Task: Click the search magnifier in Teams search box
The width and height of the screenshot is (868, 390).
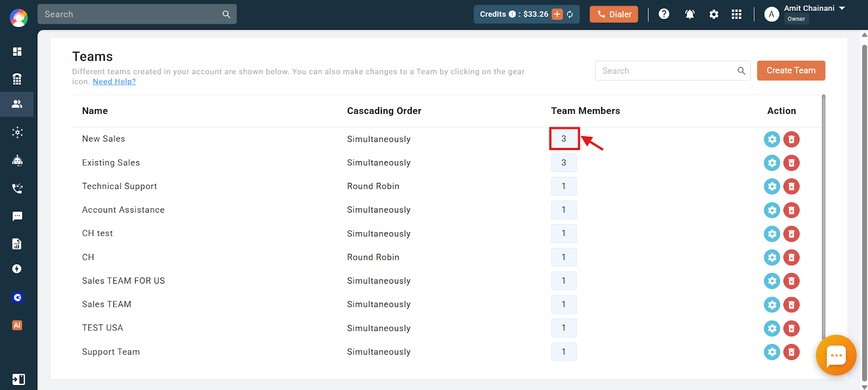Action: 741,71
